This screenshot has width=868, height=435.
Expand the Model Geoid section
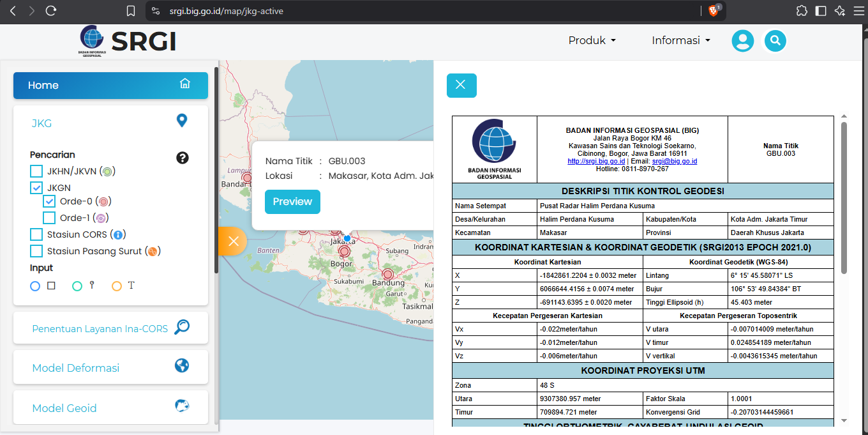click(110, 408)
